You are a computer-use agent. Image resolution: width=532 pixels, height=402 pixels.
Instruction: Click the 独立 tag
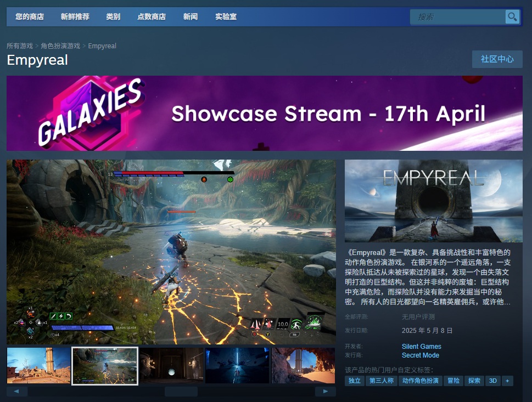point(355,381)
